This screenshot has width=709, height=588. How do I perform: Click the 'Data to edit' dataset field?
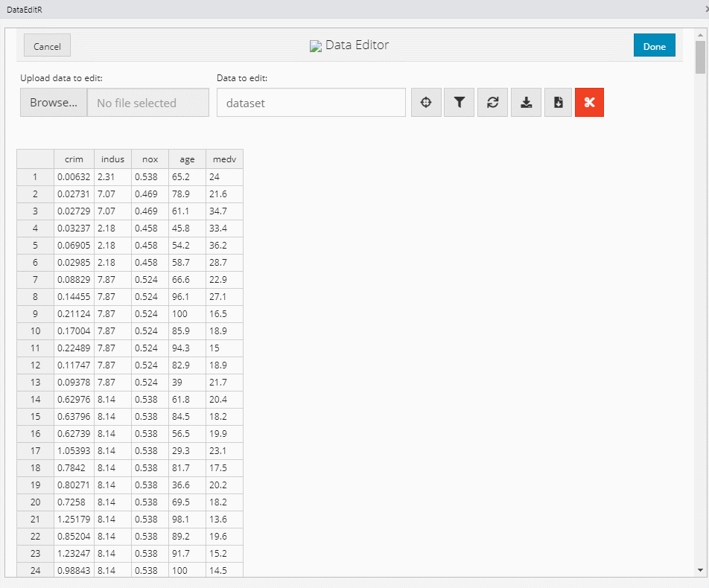[x=311, y=103]
